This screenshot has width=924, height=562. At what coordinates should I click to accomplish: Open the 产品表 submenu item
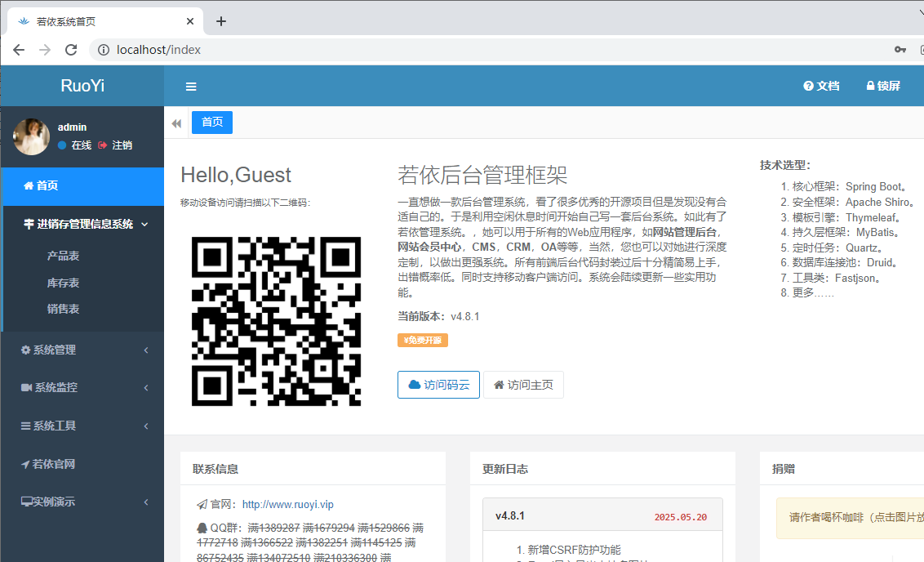[64, 256]
